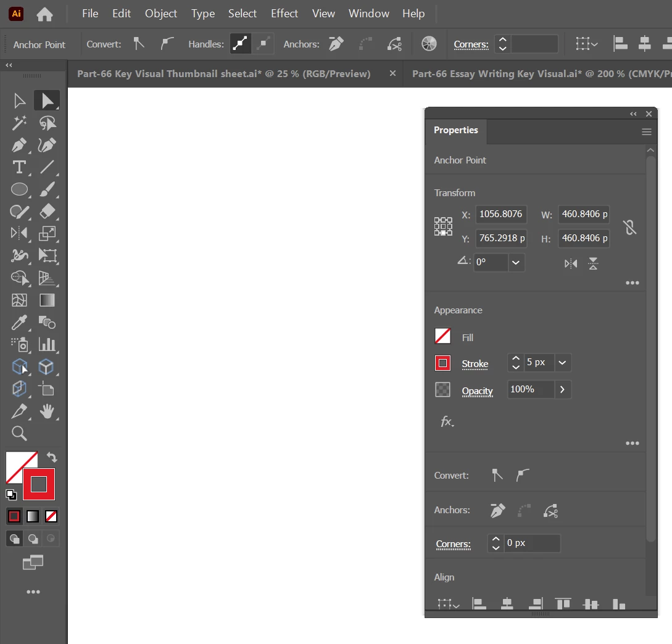Expand the Opacity slider arrow
Viewport: 672px width, 644px height.
562,389
